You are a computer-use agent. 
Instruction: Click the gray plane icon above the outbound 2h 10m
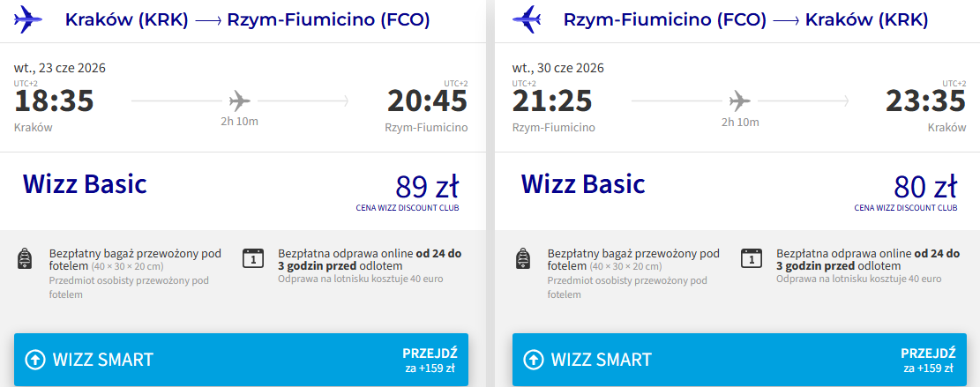point(239,100)
